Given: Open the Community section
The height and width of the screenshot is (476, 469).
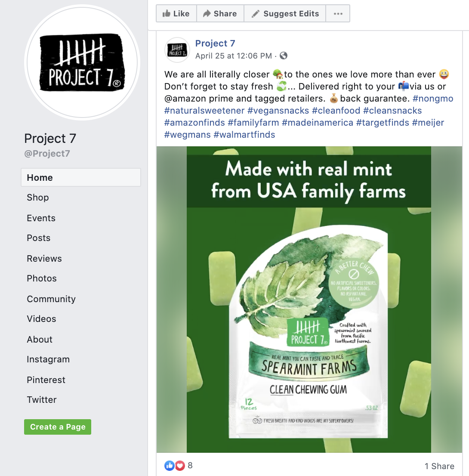Looking at the screenshot, I should tap(51, 299).
